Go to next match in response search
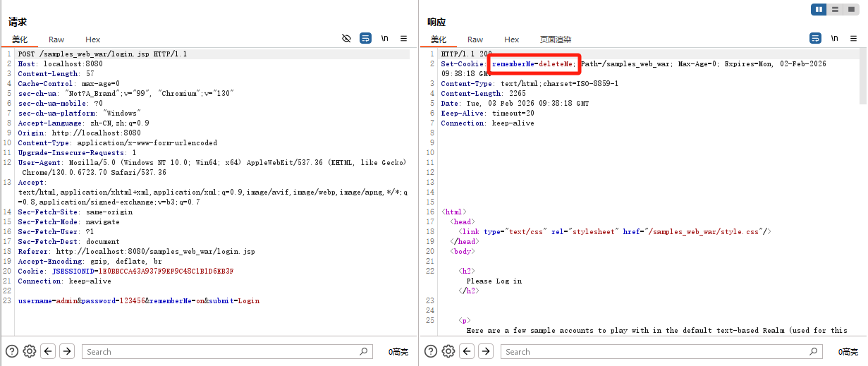The height and width of the screenshot is (366, 868). coord(486,351)
